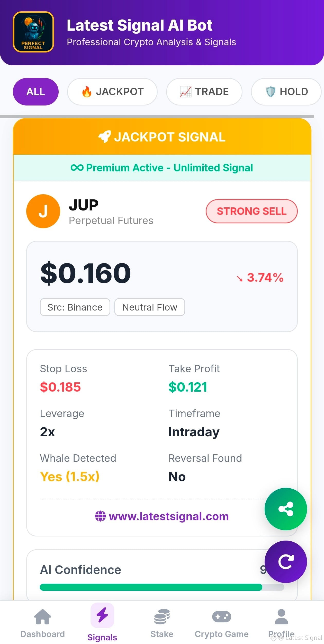Select the ALL filter tab

(36, 92)
